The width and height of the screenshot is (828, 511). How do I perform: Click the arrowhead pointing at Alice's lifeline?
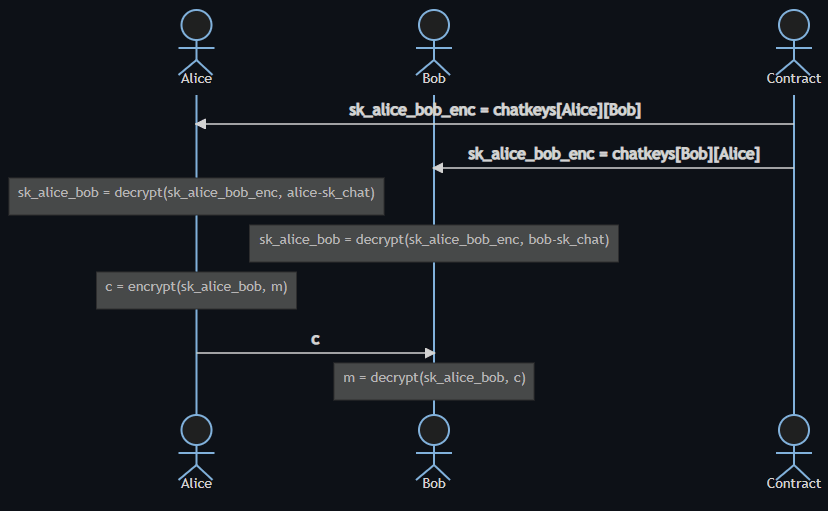[x=201, y=124]
